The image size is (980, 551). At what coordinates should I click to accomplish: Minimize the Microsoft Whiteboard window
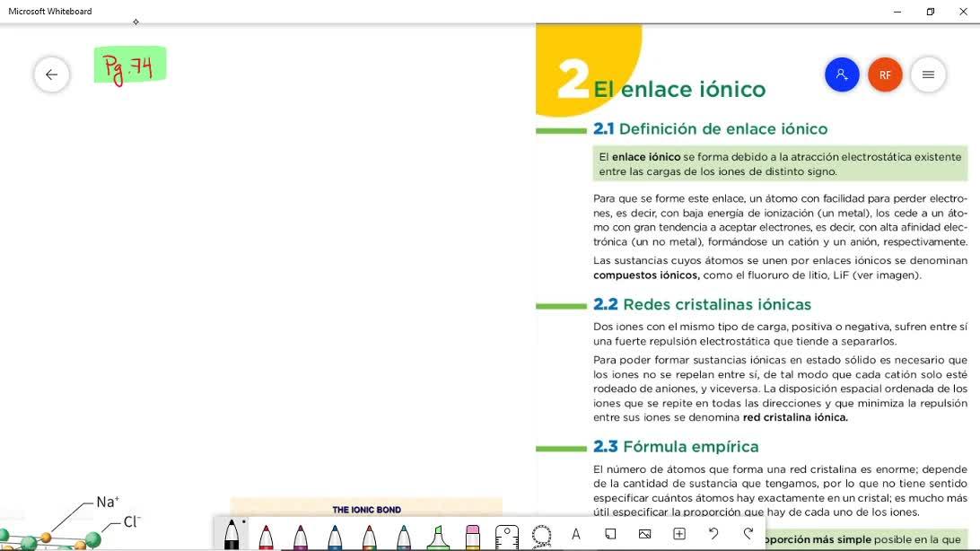(x=897, y=12)
